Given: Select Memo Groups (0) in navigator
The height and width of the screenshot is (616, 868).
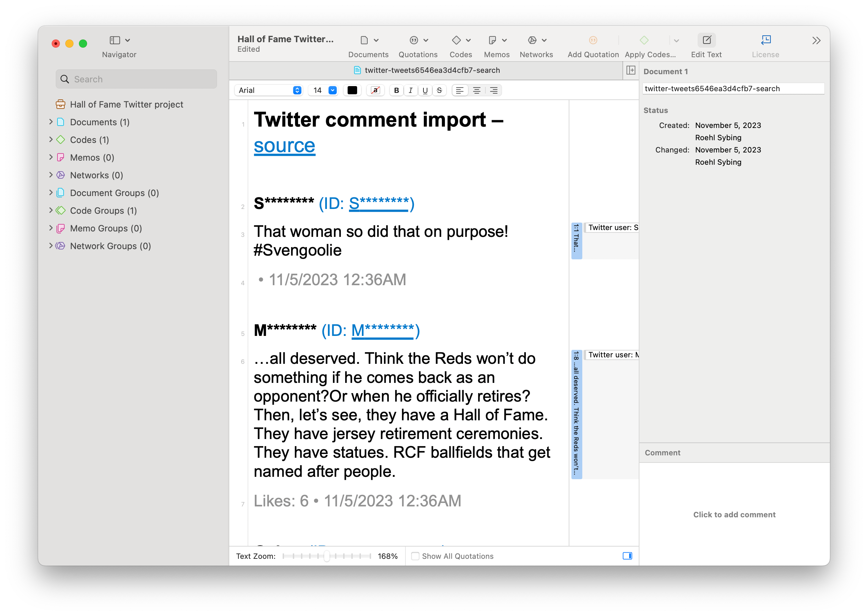Looking at the screenshot, I should point(106,228).
